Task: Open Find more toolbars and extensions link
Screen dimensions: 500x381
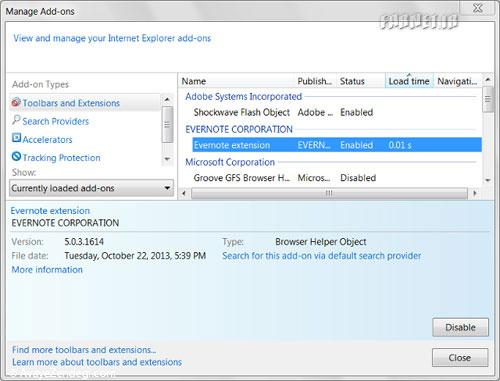Action: pyautogui.click(x=84, y=350)
